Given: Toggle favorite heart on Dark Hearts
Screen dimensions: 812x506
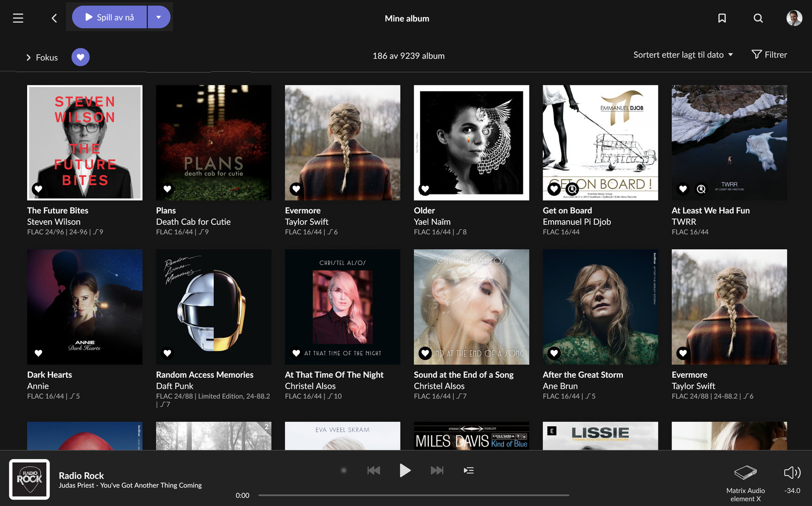Looking at the screenshot, I should tap(38, 353).
